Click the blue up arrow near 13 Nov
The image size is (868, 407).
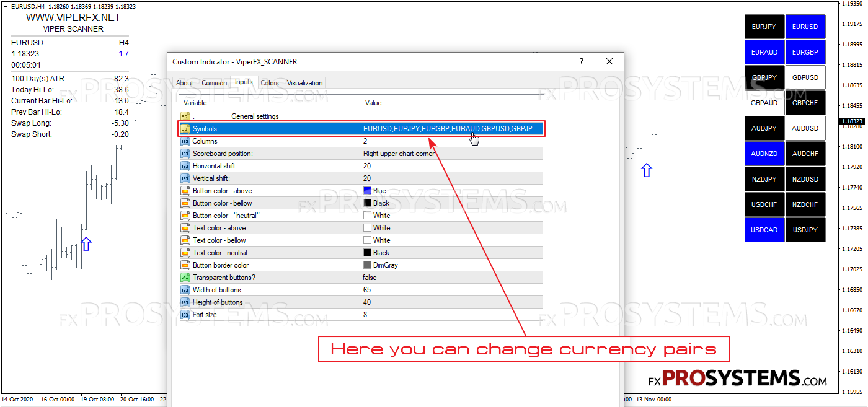[x=647, y=170]
